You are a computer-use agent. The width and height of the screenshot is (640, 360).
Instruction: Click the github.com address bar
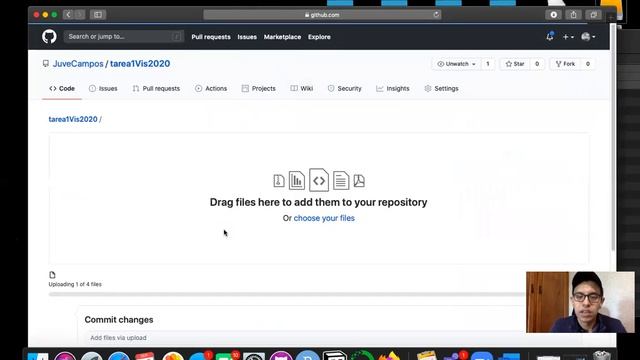coord(322,15)
